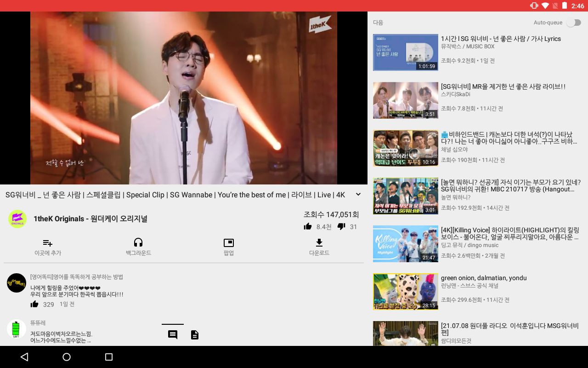Tap the channel name 채널 십오야

[454, 149]
